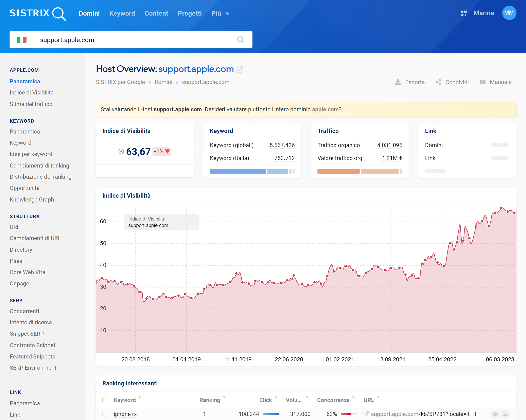
Task: Open Cambiamenti di ranking in sidebar
Action: (x=39, y=165)
